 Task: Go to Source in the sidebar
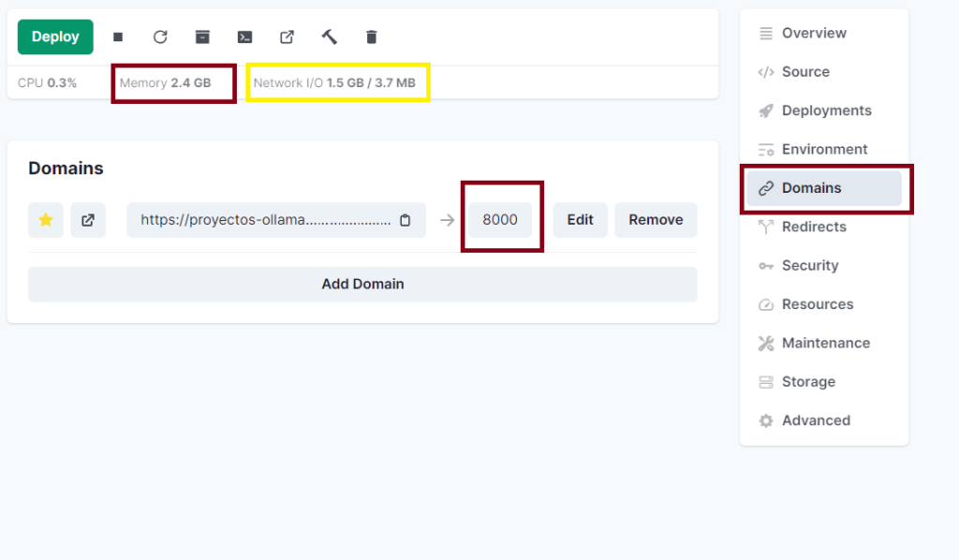805,72
